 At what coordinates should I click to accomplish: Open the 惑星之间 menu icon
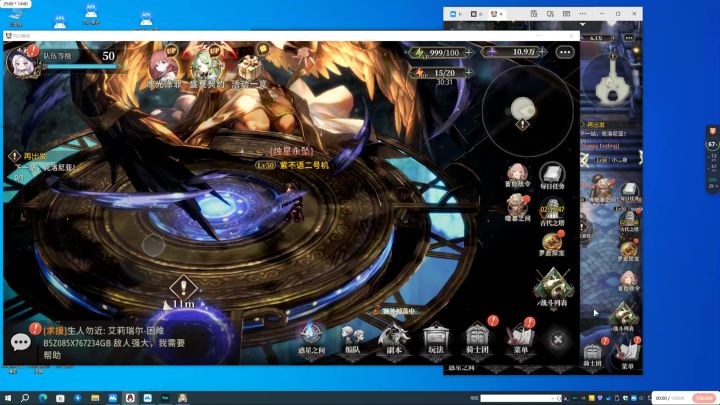click(311, 338)
